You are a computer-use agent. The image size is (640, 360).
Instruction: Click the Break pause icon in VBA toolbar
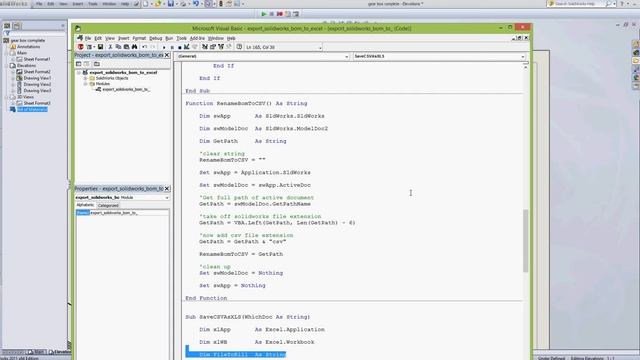tap(172, 47)
